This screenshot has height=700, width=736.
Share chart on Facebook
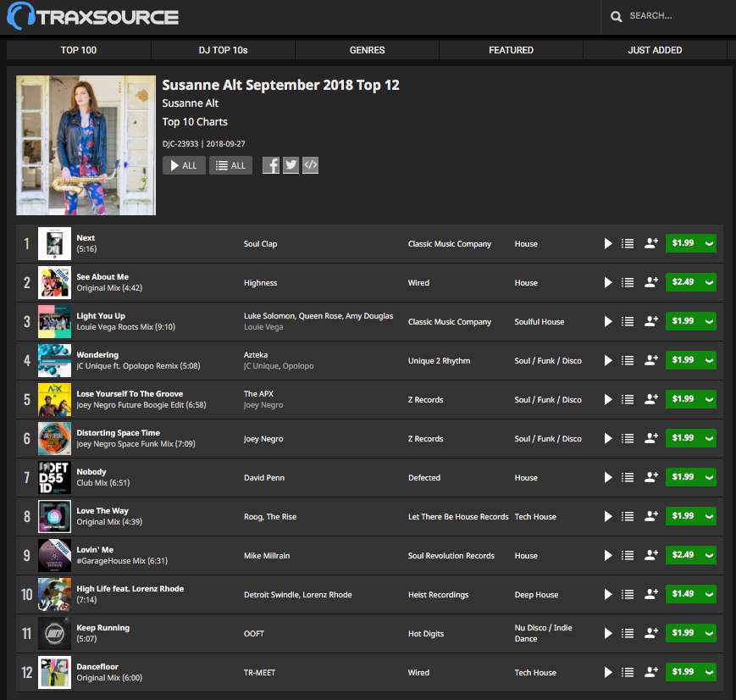[271, 165]
